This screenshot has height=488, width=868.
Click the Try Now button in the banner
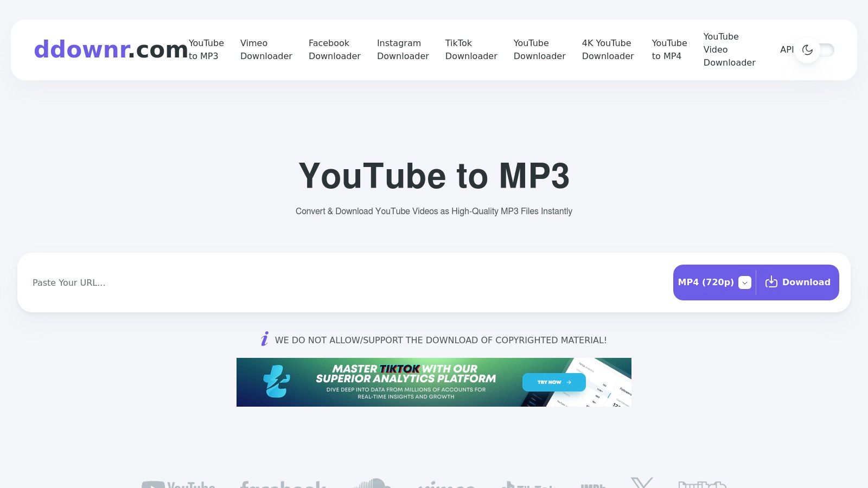click(554, 382)
